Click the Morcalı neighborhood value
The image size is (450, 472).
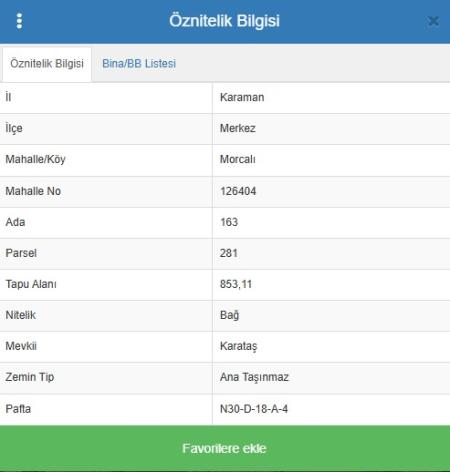click(238, 159)
